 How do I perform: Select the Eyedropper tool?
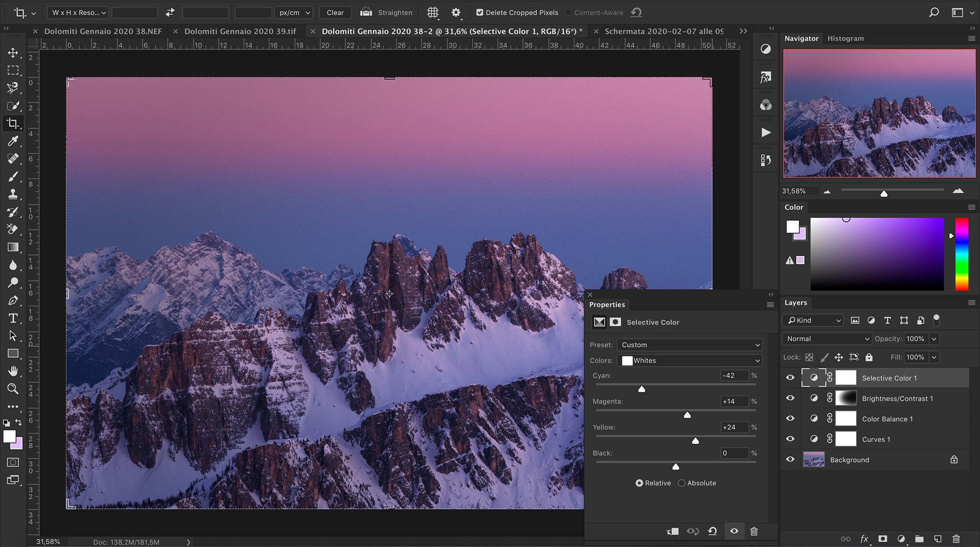13,141
